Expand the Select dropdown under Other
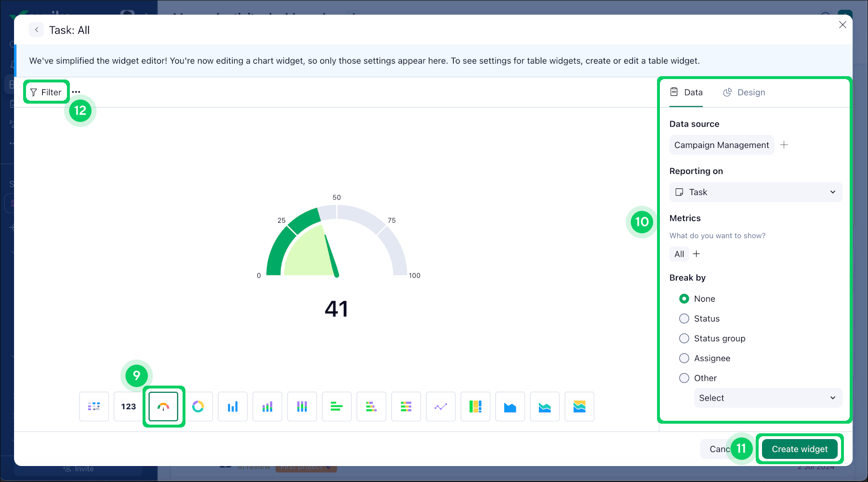The width and height of the screenshot is (868, 482). pos(768,398)
